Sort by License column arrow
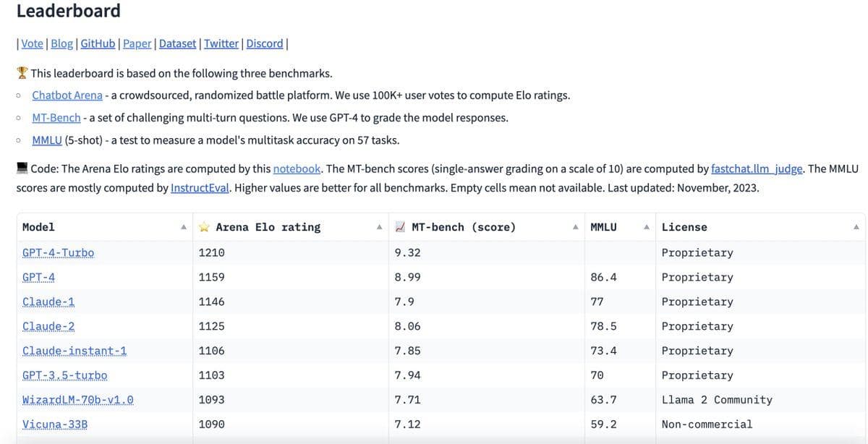Screen dimensions: 868x444 click(x=856, y=227)
